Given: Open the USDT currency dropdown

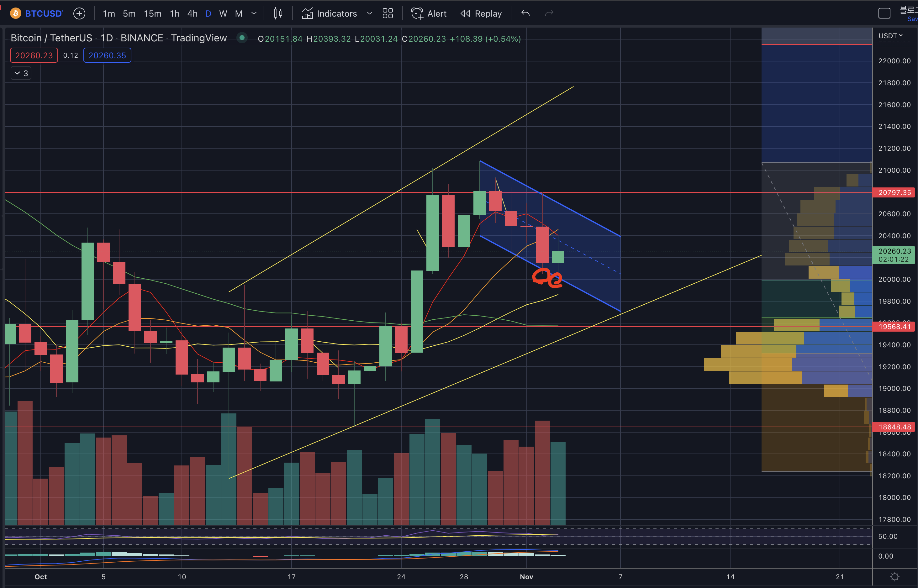Looking at the screenshot, I should [x=890, y=36].
